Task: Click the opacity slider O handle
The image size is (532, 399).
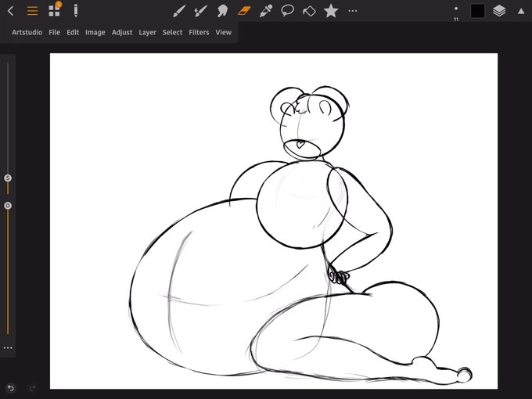Action: (x=8, y=206)
